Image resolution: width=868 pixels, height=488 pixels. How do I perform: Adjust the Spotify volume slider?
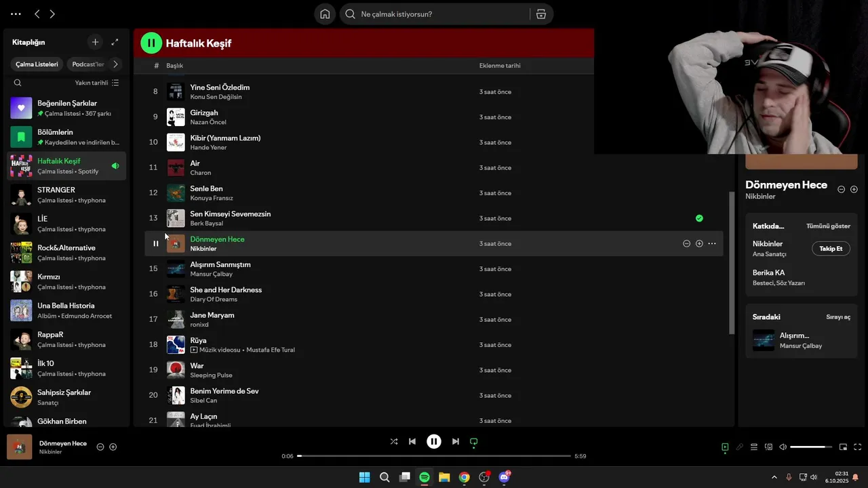tap(811, 447)
